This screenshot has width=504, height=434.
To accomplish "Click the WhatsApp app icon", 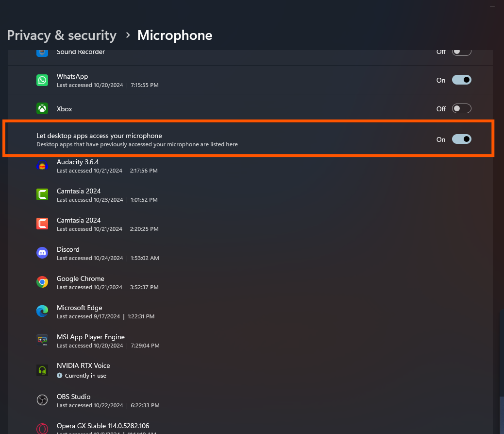I will (x=42, y=80).
